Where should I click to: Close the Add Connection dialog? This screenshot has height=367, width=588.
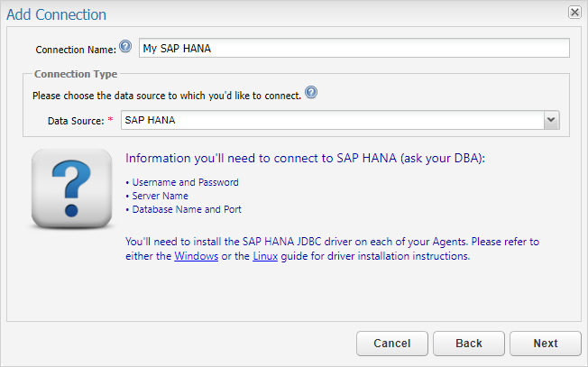point(574,13)
